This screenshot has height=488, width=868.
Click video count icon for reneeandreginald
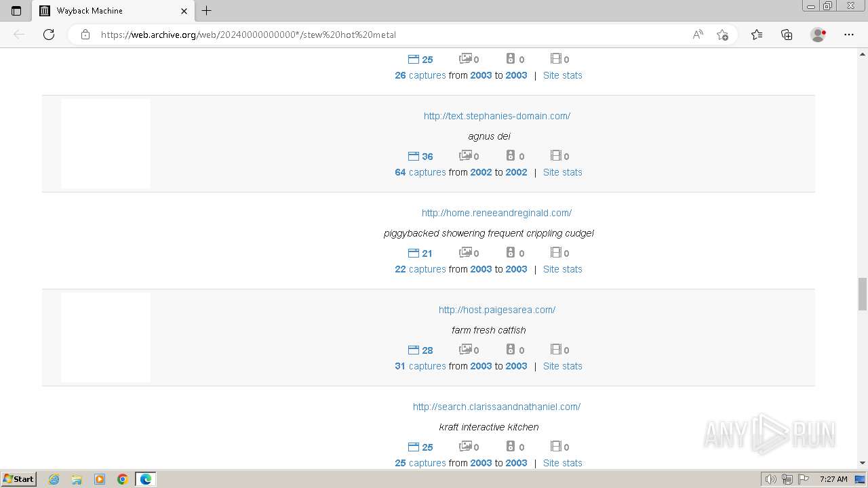[x=555, y=253]
